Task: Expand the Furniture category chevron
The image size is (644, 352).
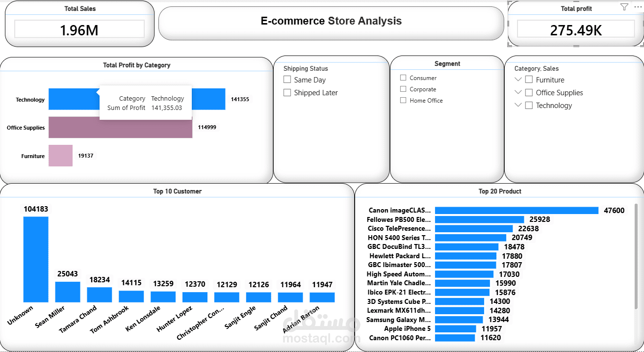Action: [x=518, y=80]
